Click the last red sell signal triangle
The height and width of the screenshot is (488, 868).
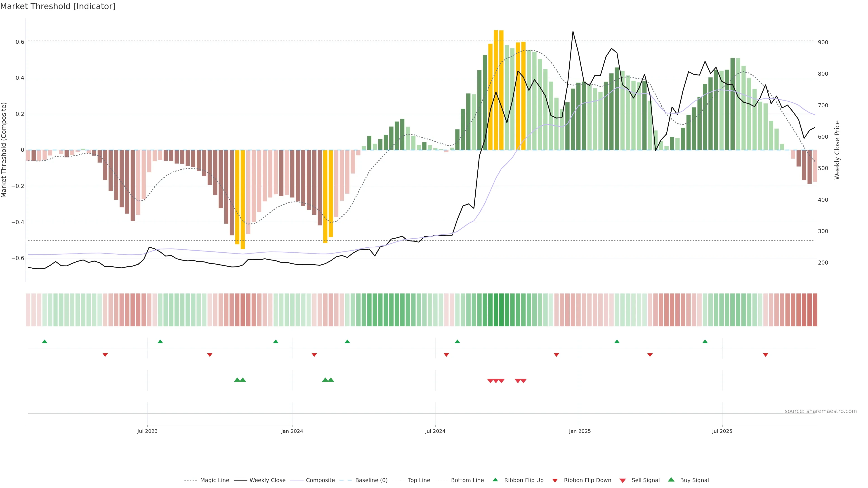(x=523, y=381)
